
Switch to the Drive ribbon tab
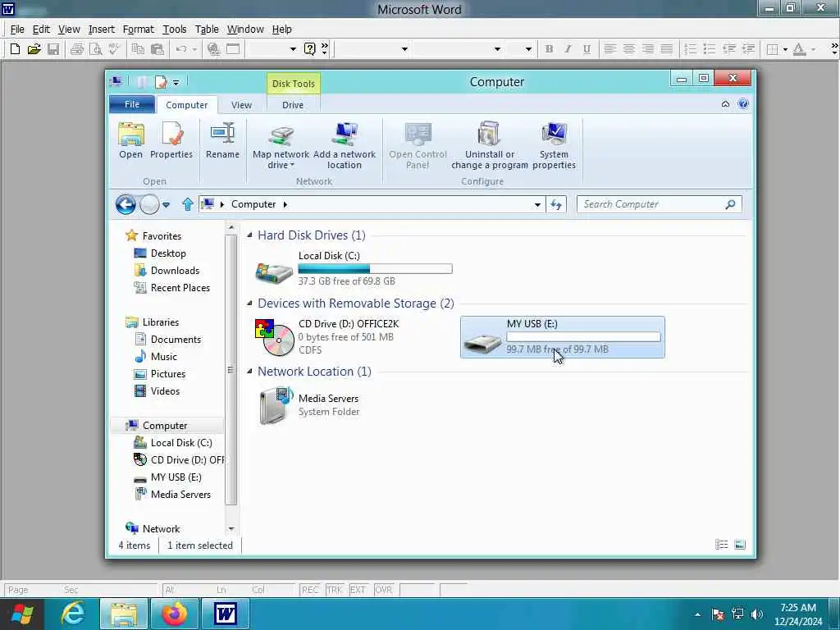coord(293,105)
